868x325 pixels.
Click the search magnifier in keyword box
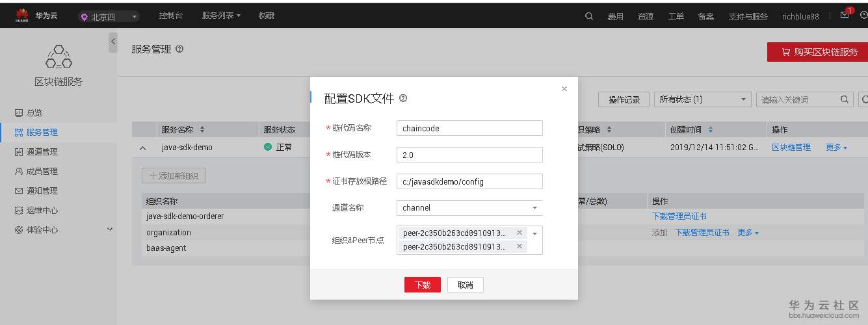click(845, 99)
